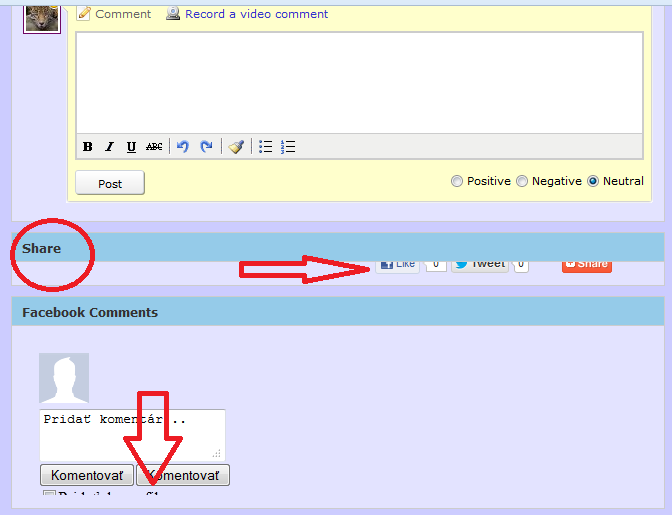Click the webcam icon for video comment
Screen dimensions: 672x515
click(173, 13)
